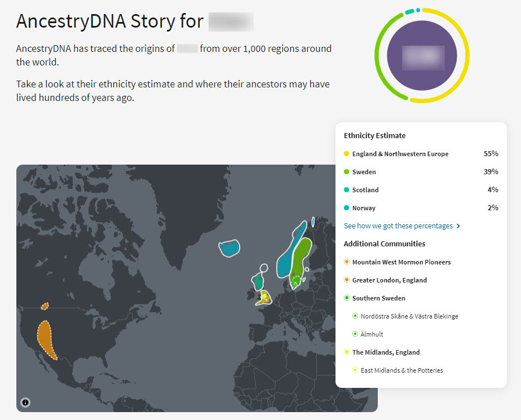Click the East Midlands & the Potteries icon
Screen dimensions: 521x420
point(355,370)
